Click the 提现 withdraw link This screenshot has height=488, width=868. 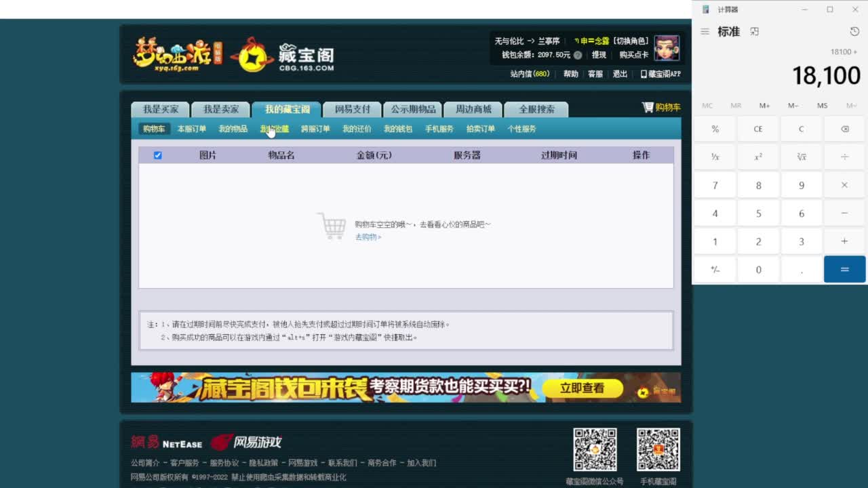(x=599, y=55)
